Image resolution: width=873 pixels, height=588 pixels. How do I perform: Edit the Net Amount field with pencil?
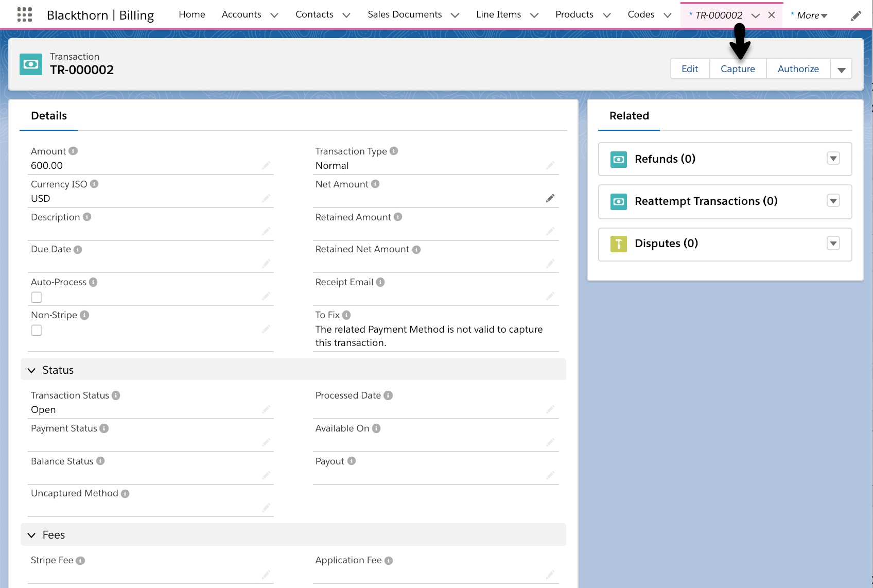click(550, 198)
